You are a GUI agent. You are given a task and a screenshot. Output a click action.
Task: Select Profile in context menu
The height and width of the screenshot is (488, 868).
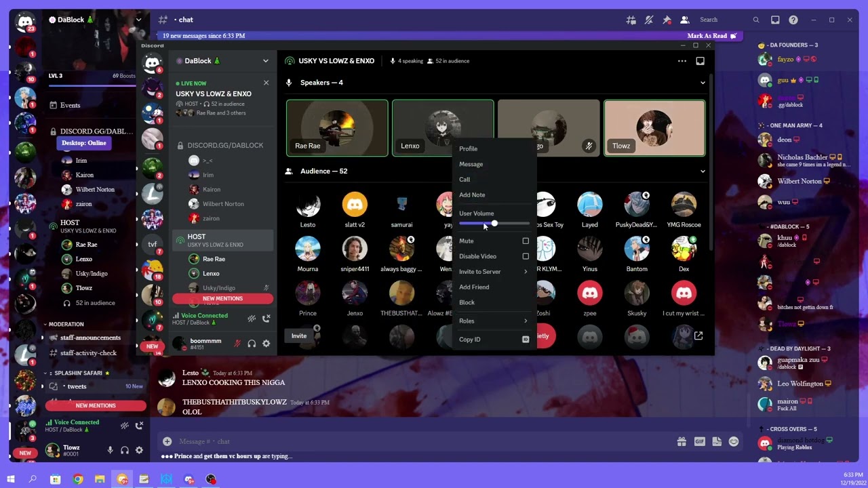[494, 148]
